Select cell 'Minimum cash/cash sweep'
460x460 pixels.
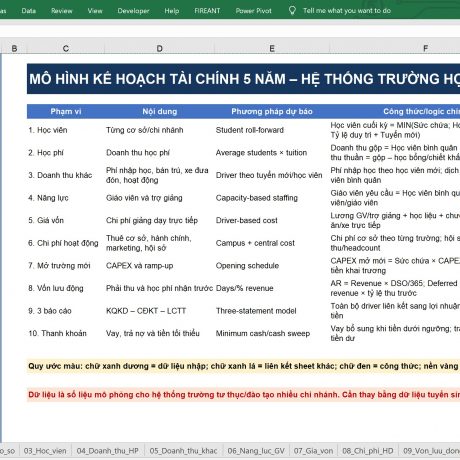point(272,333)
